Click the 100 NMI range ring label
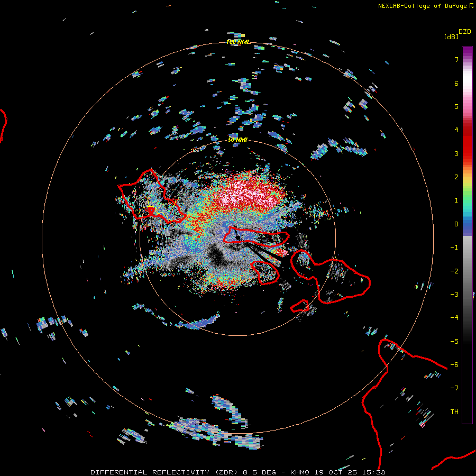The image size is (476, 476). pyautogui.click(x=238, y=42)
